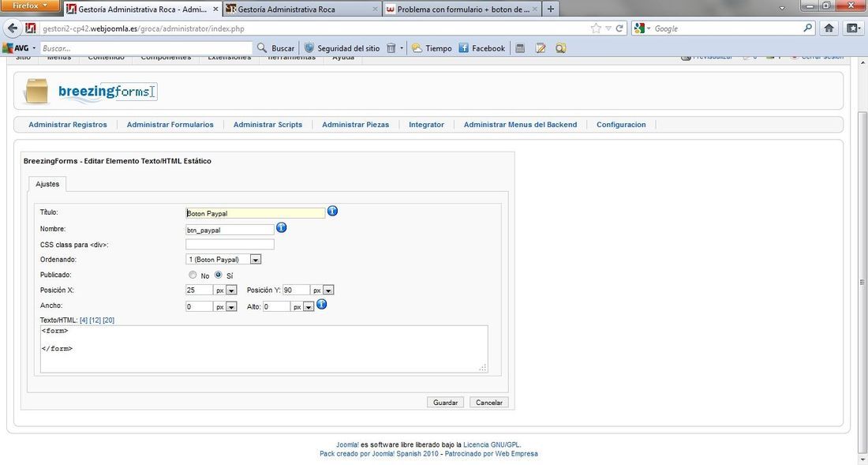
Task: Click the trash can icon in AVG toolbar
Action: point(391,48)
